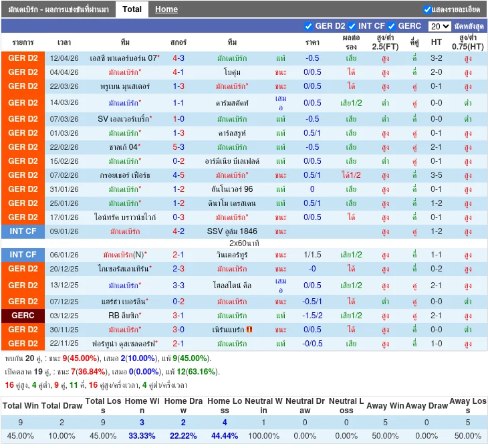Image resolution: width=488 pixels, height=448 pixels.
Task: Click the 5-3 score of ชาลเก้ 04
Action: 178,147
